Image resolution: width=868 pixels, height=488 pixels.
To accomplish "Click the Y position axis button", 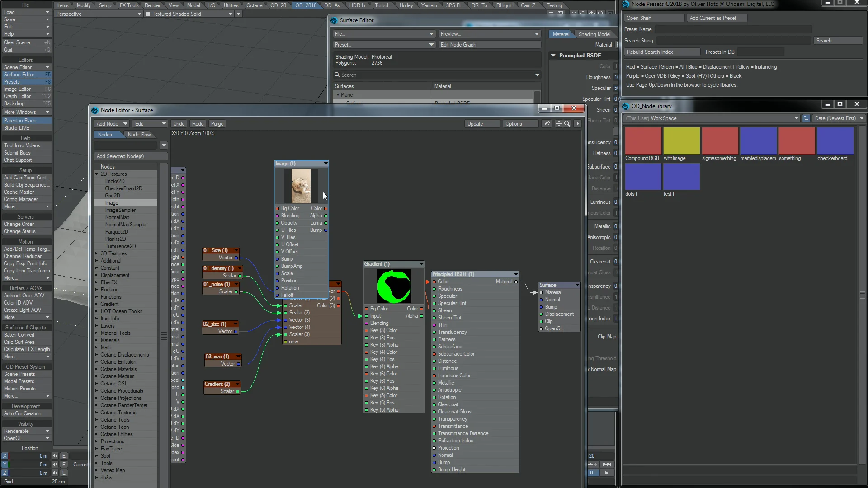I will [5, 465].
